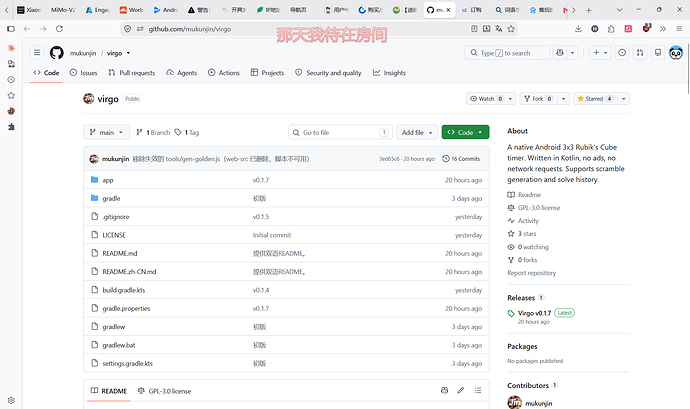Bookmark this page with the star icon
690x409 pixels.
point(511,29)
